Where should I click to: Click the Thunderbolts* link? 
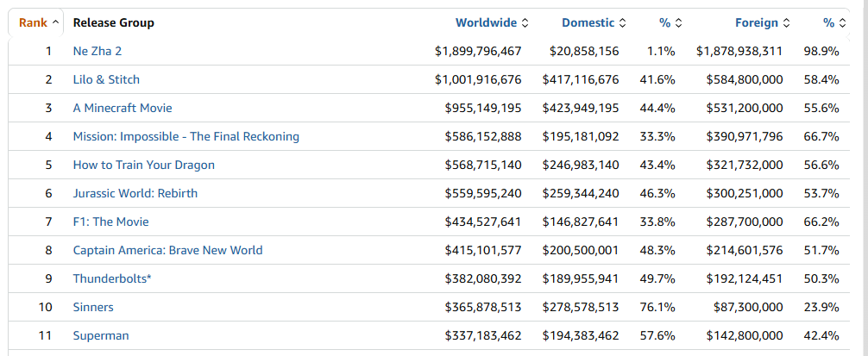112,278
